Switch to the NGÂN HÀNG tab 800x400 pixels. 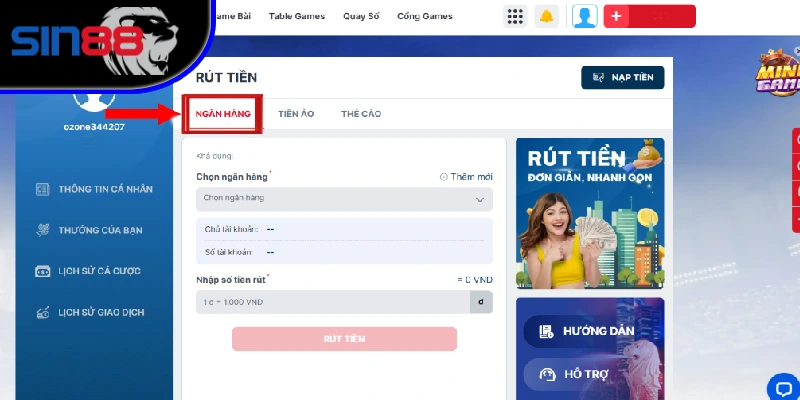(223, 114)
